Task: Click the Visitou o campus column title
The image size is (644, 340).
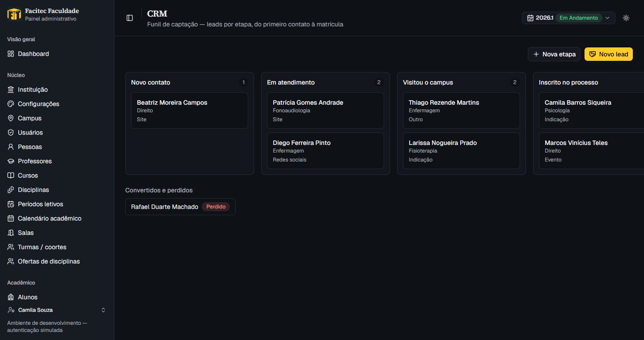Action: click(x=428, y=82)
